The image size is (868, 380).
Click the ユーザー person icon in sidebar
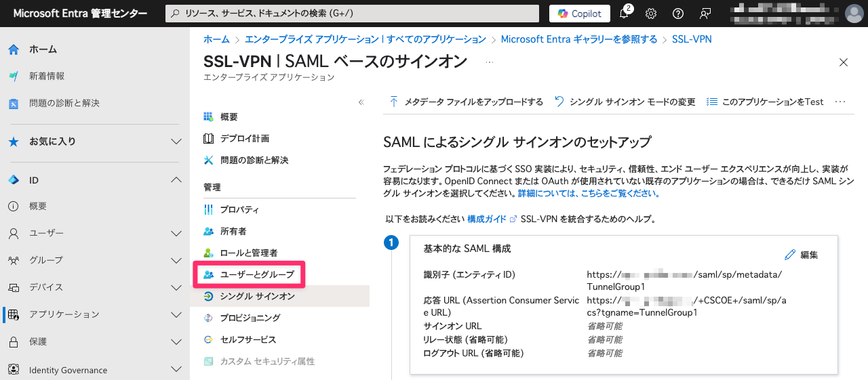[x=13, y=233]
